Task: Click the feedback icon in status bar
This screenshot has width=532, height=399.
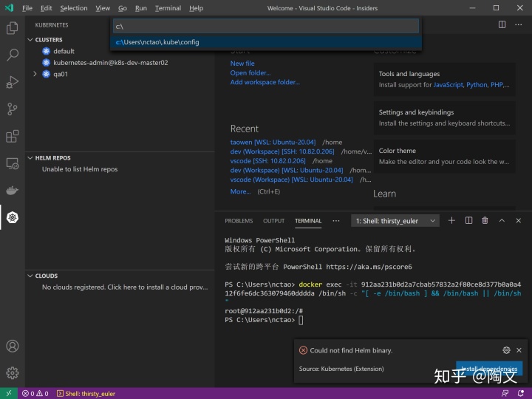Action: pos(505,394)
